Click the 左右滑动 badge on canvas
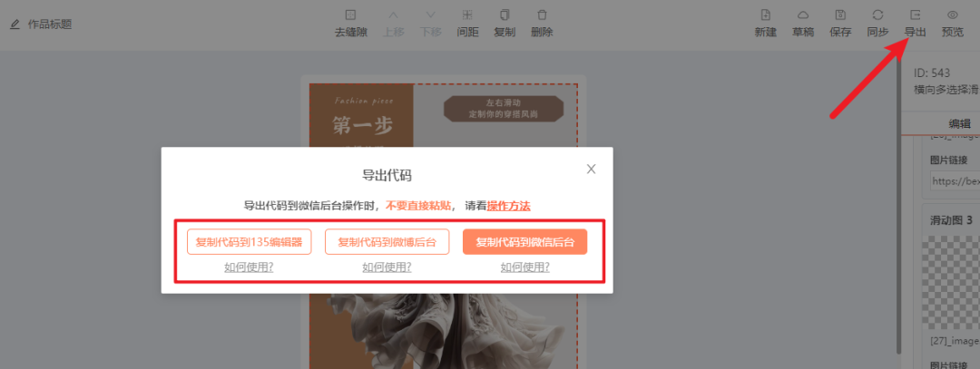 pos(504,109)
